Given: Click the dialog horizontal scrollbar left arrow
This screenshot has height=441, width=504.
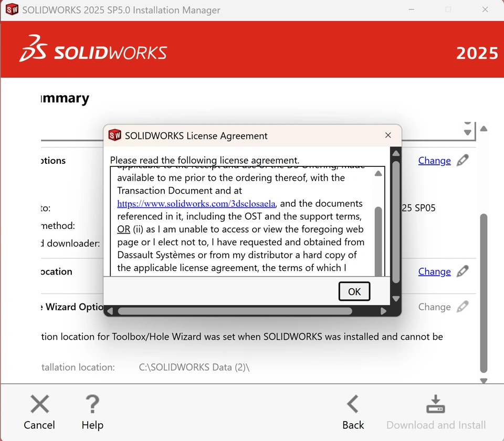Looking at the screenshot, I should (x=110, y=311).
